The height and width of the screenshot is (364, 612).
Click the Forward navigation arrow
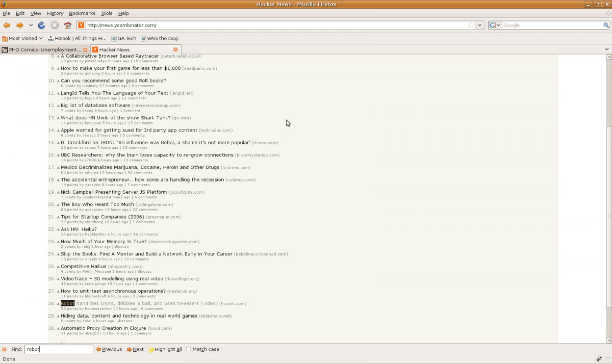click(x=20, y=25)
